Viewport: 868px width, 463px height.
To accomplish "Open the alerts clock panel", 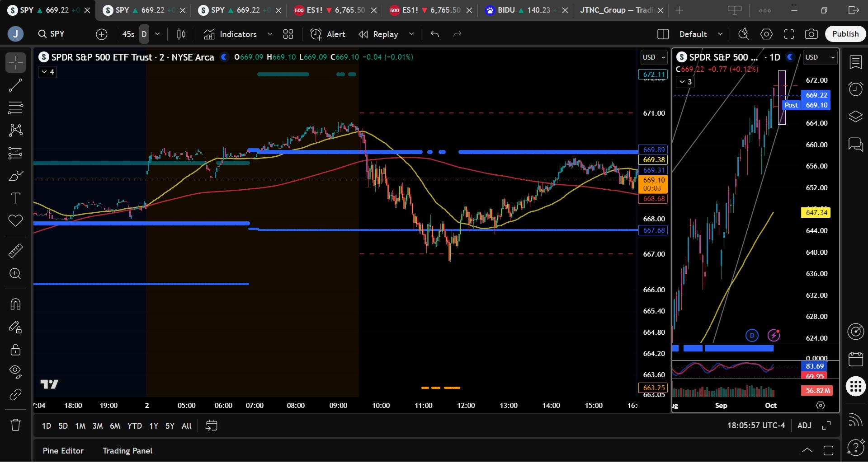I will [x=856, y=89].
